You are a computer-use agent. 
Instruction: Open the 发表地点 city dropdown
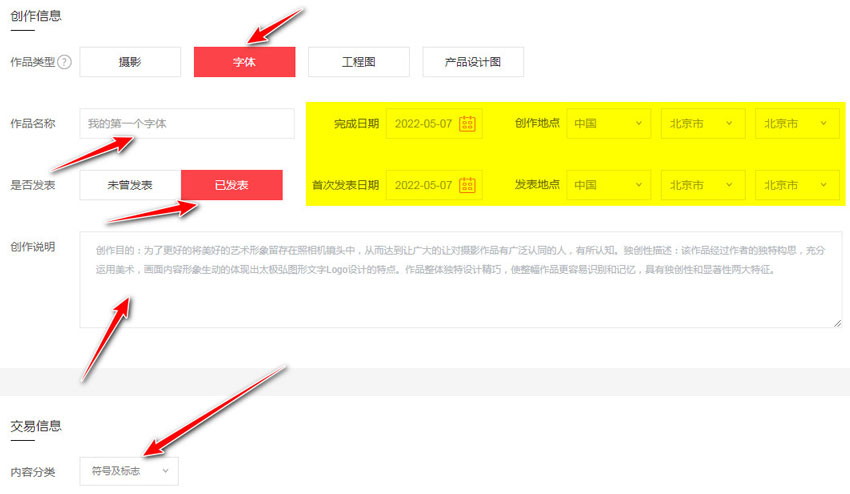(797, 185)
